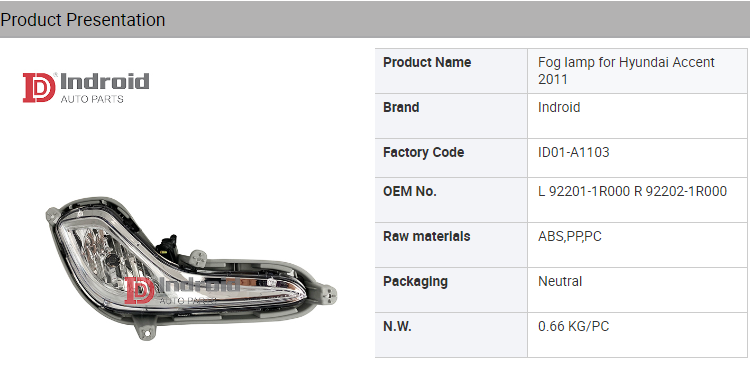Select the Factory Code label
This screenshot has height=365, width=750.
423,153
